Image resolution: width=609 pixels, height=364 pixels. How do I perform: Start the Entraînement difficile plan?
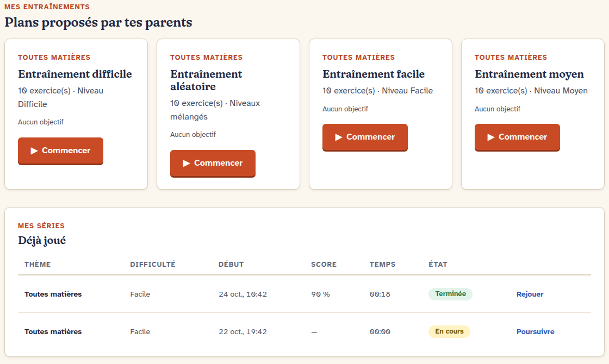60,150
